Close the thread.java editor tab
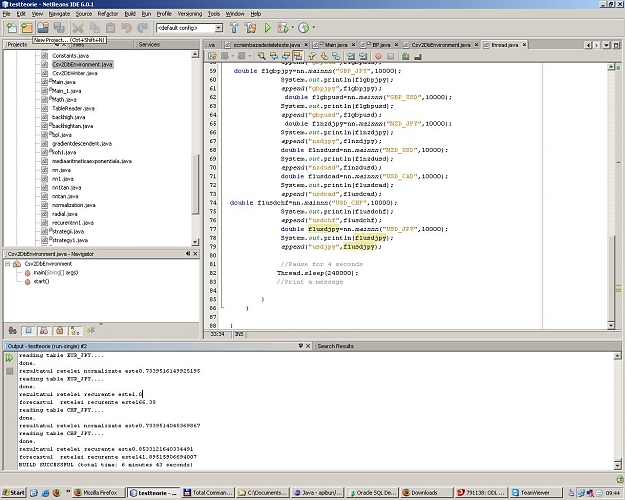The height and width of the screenshot is (500, 625). point(525,44)
